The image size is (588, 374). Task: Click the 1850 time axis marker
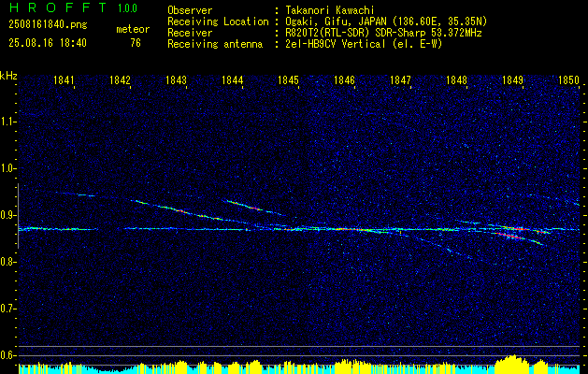[x=569, y=79]
